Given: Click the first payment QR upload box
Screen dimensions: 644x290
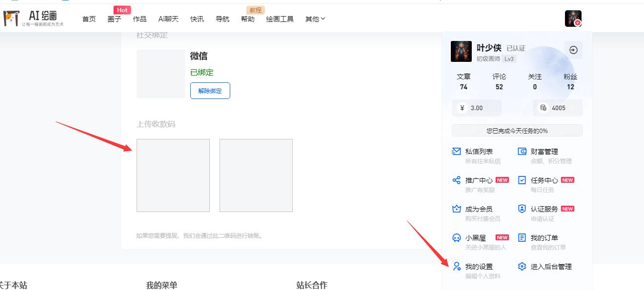Looking at the screenshot, I should (x=173, y=175).
